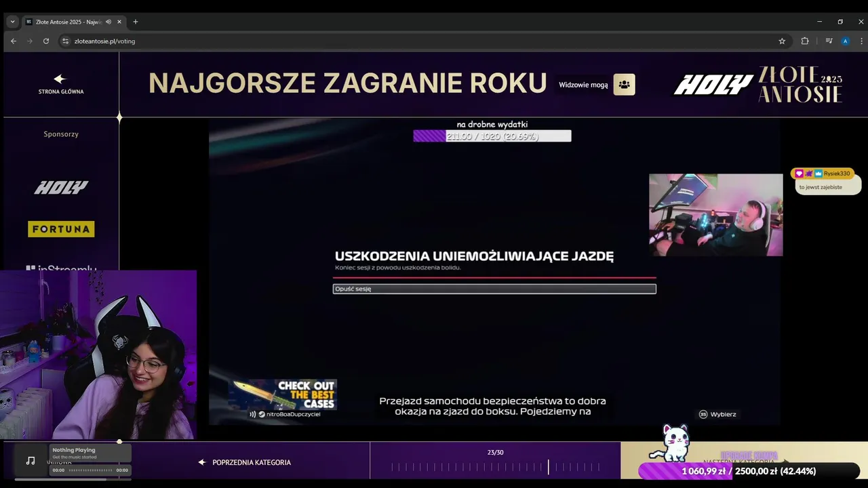Click the music note icon in player widget

[31, 461]
